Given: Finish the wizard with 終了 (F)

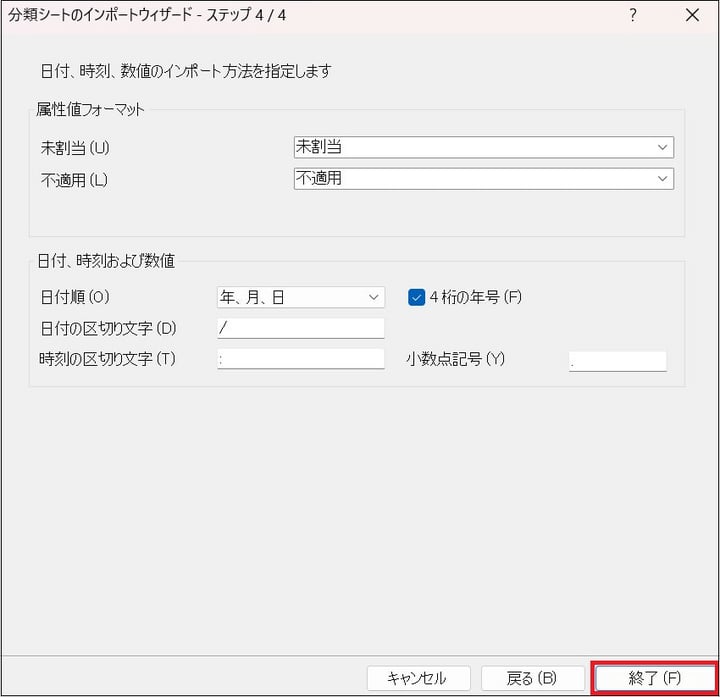Looking at the screenshot, I should click(654, 678).
